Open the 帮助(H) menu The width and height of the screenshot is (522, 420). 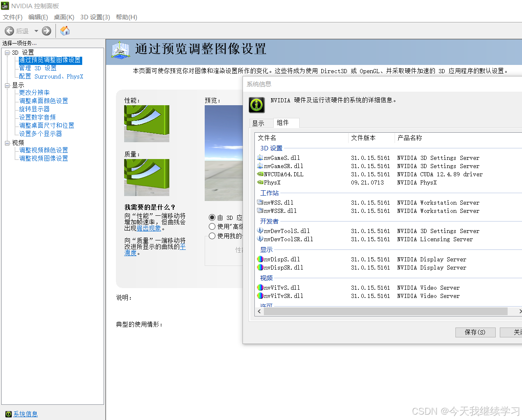click(x=127, y=17)
